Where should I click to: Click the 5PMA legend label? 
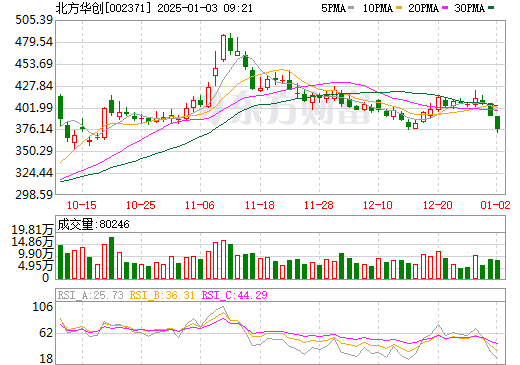pos(333,8)
